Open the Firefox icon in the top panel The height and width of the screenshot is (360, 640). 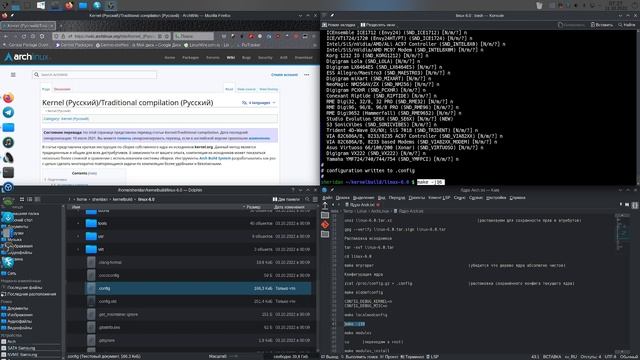[x=69, y=5]
